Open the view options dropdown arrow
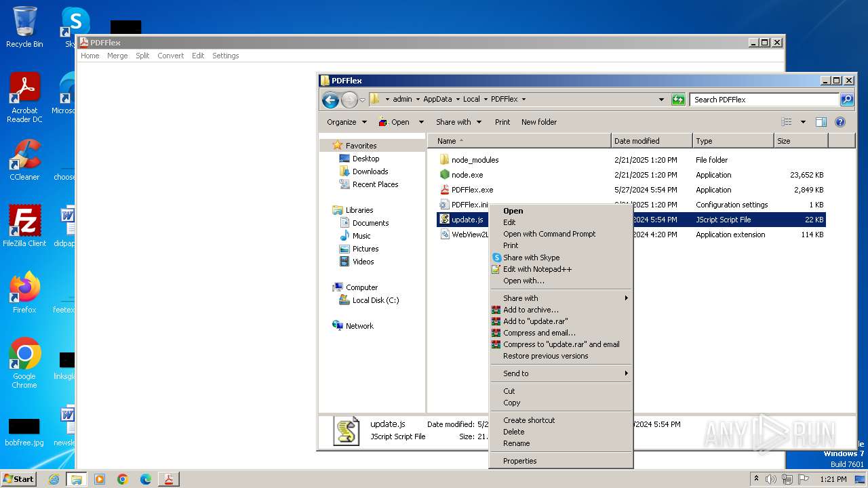868x488 pixels. click(x=803, y=122)
